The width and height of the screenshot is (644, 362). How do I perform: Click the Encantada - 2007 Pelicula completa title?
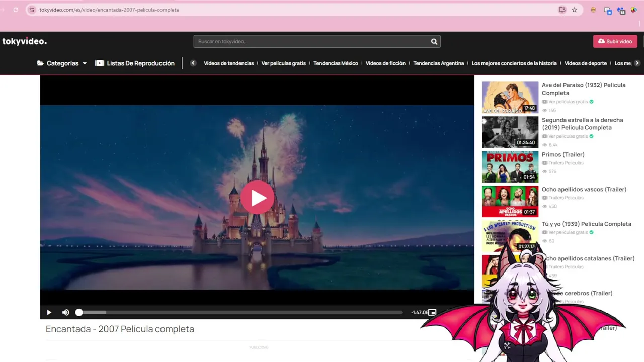[x=120, y=329]
